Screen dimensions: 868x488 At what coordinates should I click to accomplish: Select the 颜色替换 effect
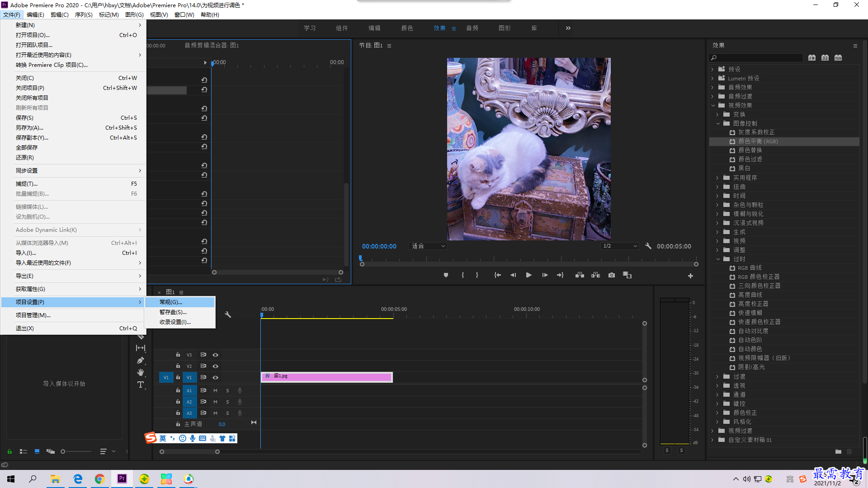[x=750, y=150]
